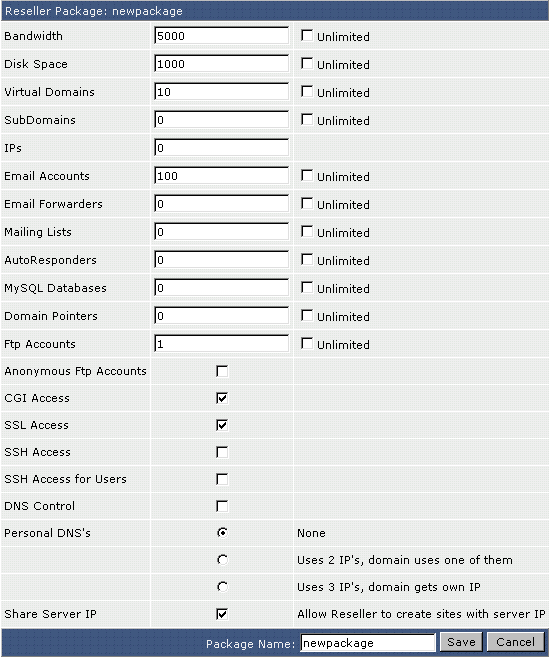Enable Unlimited Email Accounts checkbox
The width and height of the screenshot is (552, 661).
[x=307, y=176]
